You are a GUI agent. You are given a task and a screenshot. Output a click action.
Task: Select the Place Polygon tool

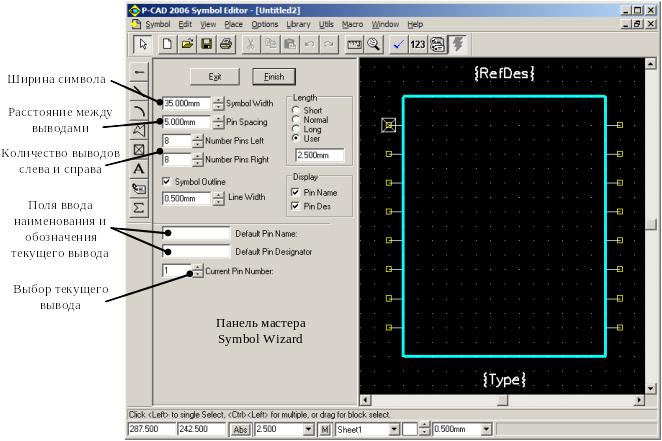point(139,130)
